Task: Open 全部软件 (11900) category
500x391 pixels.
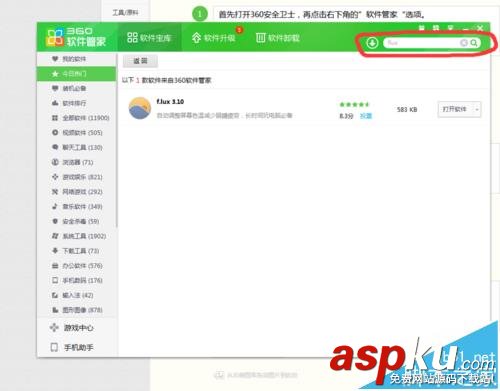Action: (x=76, y=118)
